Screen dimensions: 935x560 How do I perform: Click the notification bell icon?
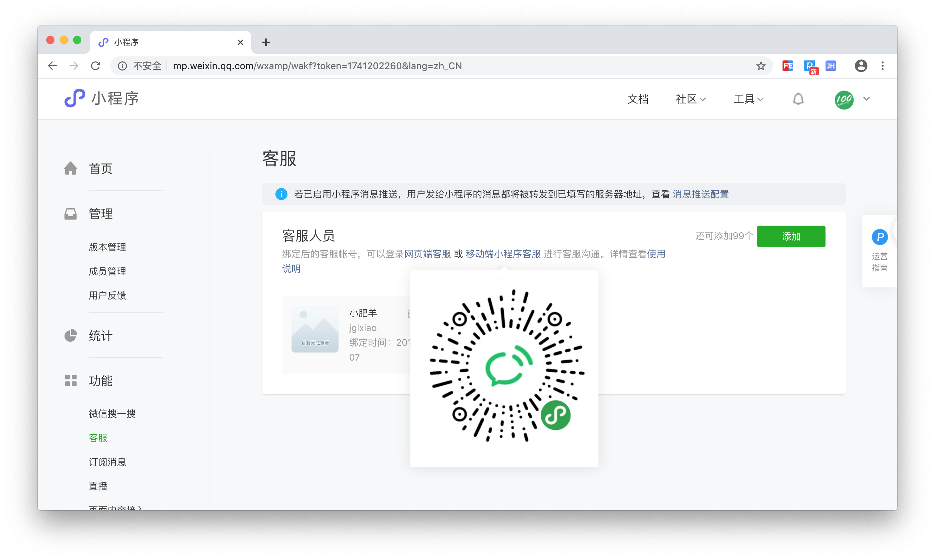click(x=798, y=99)
